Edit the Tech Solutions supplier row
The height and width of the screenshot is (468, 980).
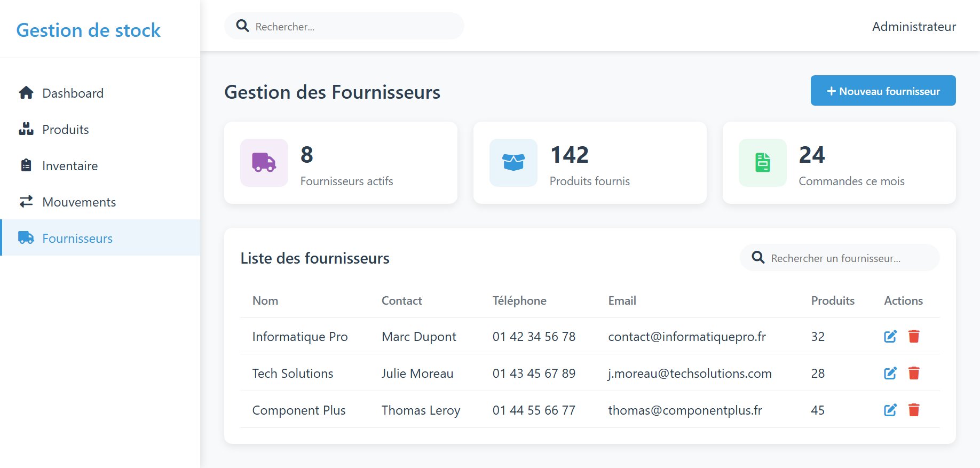coord(890,373)
